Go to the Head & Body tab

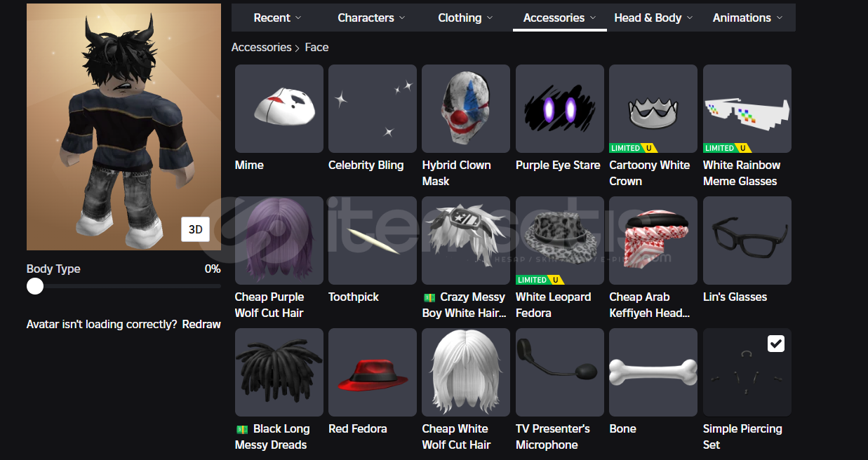tap(653, 18)
